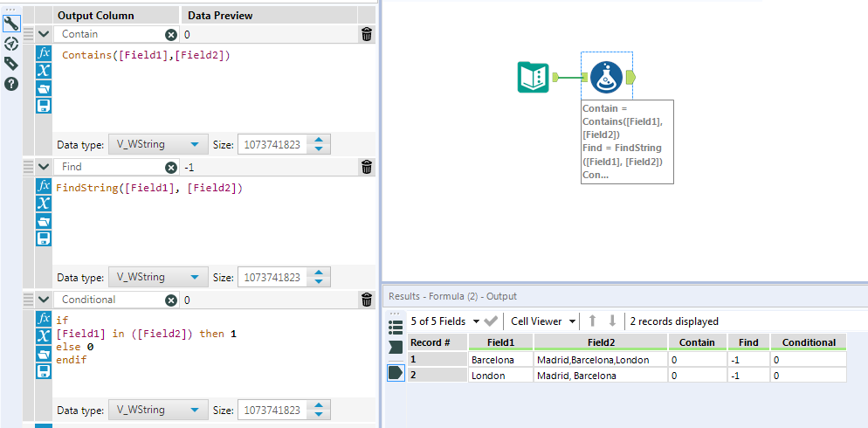Viewport: 868px width, 428px height.
Task: Click the Conditional expression drag handle
Action: click(29, 300)
